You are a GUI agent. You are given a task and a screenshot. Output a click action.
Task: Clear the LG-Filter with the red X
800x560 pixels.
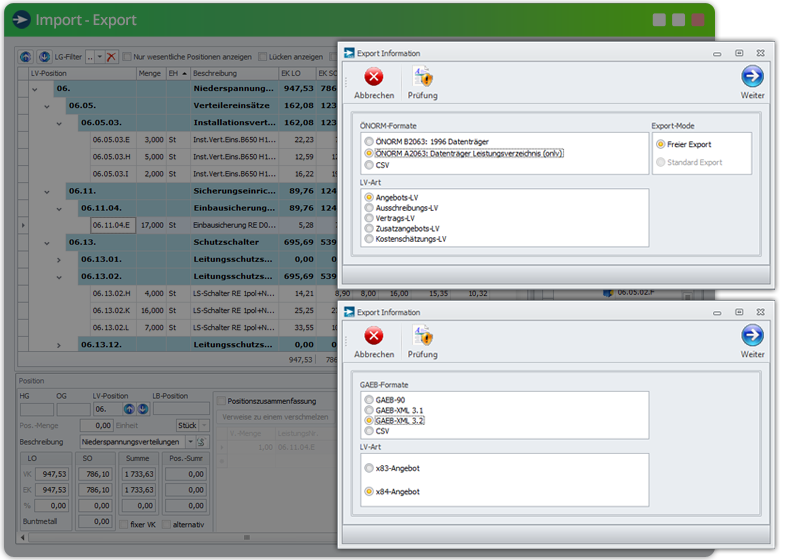pyautogui.click(x=111, y=57)
